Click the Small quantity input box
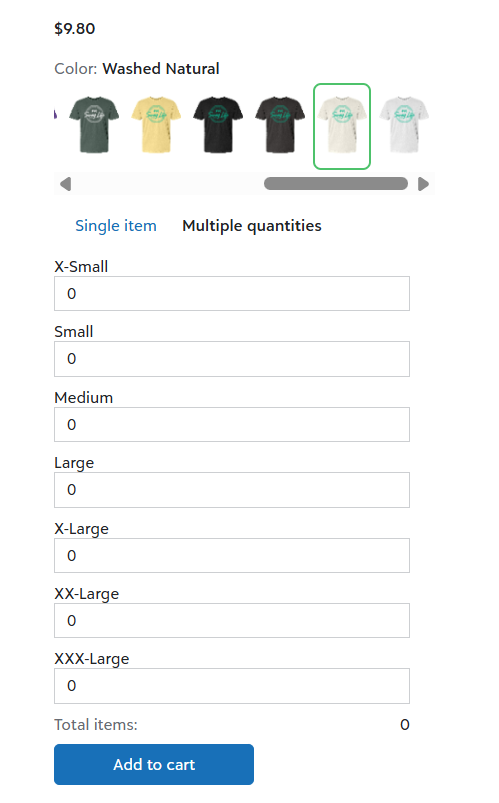 232,358
